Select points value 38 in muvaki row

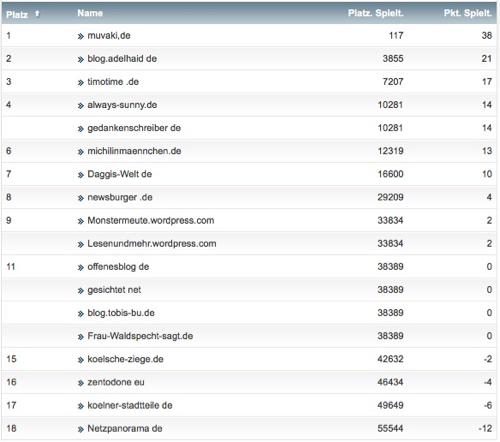coord(487,35)
